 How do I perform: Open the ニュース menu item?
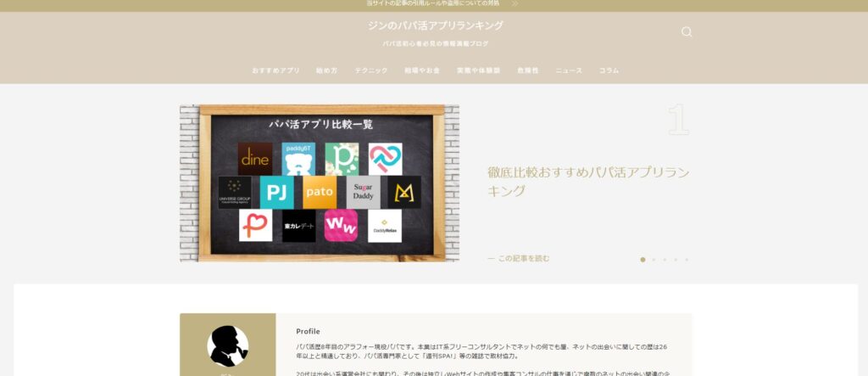click(569, 70)
